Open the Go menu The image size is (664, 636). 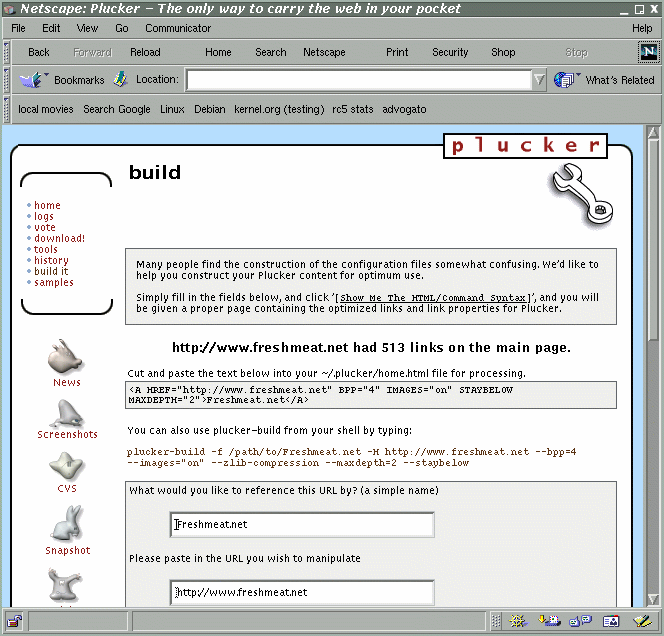(x=122, y=28)
